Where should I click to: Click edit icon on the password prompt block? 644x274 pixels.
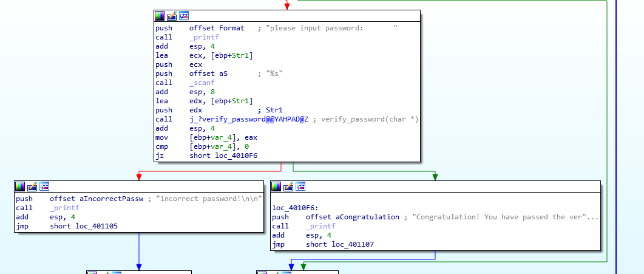(172, 15)
